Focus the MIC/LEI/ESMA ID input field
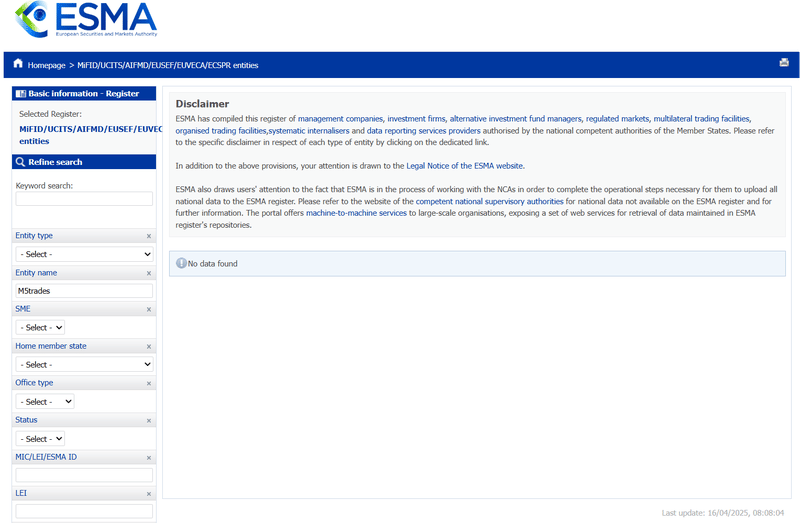 84,475
